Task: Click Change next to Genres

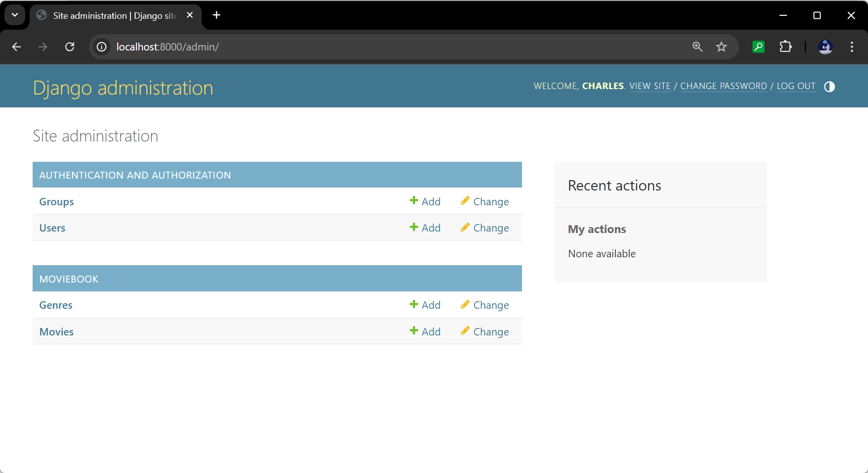Action: click(x=485, y=305)
